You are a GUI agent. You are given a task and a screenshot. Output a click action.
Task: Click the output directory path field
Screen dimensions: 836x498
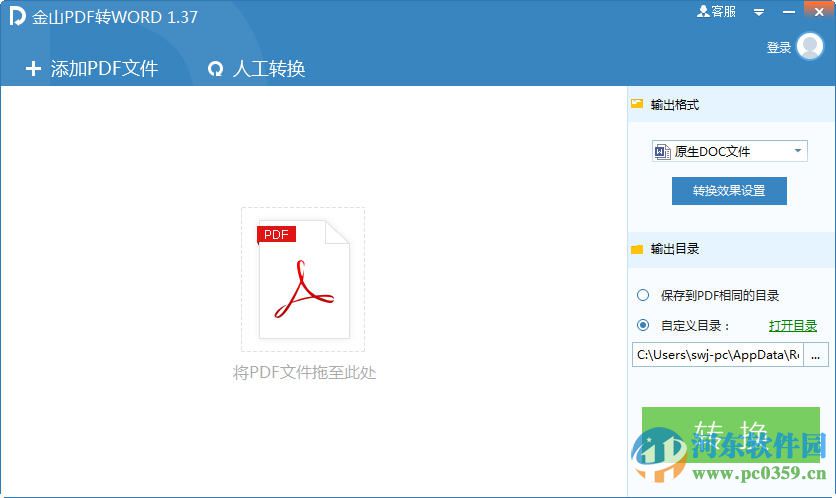718,355
